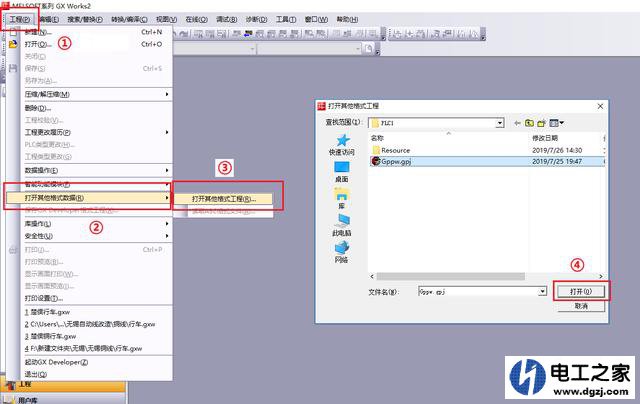Open the 视图(V) menu
Image resolution: width=640 pixels, height=404 pixels.
click(166, 19)
